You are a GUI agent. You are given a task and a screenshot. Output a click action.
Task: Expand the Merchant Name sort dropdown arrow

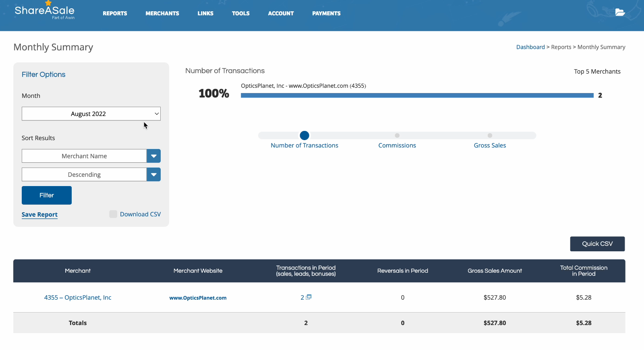pyautogui.click(x=153, y=156)
